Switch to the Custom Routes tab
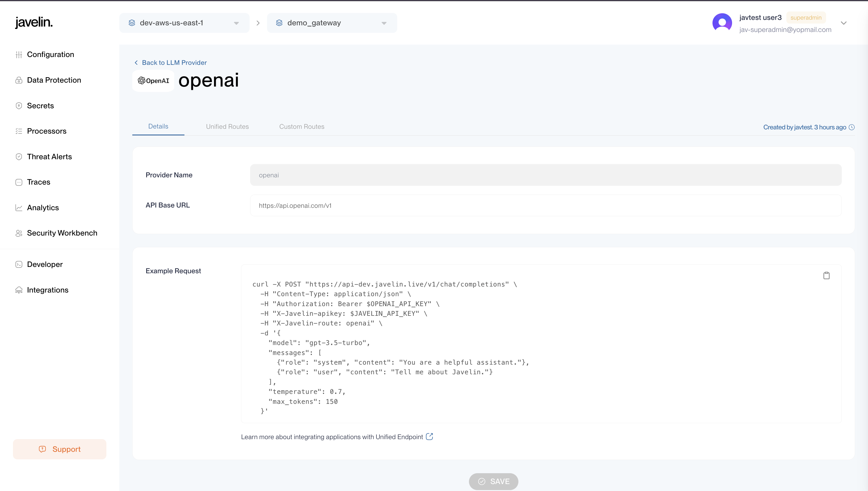The width and height of the screenshot is (868, 491). (x=302, y=126)
